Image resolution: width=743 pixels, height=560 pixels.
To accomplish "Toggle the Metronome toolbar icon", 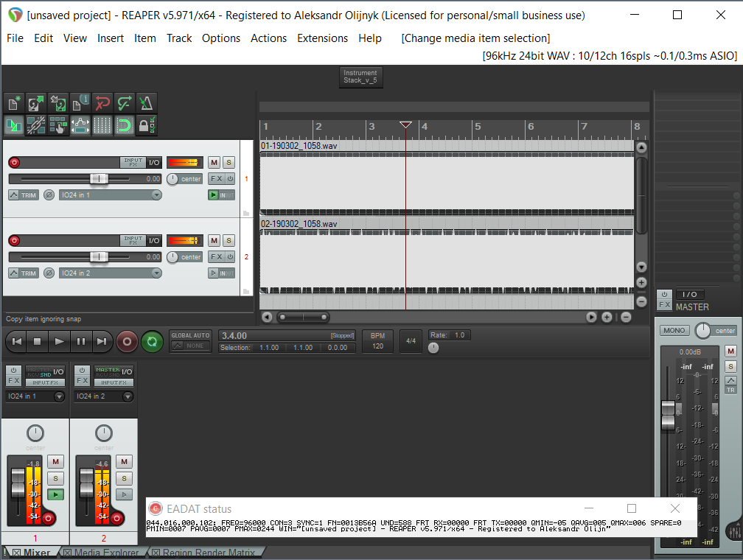I will (x=146, y=103).
